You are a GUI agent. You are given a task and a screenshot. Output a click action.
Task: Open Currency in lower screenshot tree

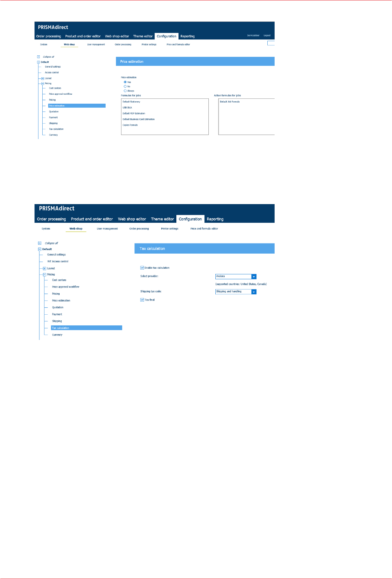coord(57,335)
